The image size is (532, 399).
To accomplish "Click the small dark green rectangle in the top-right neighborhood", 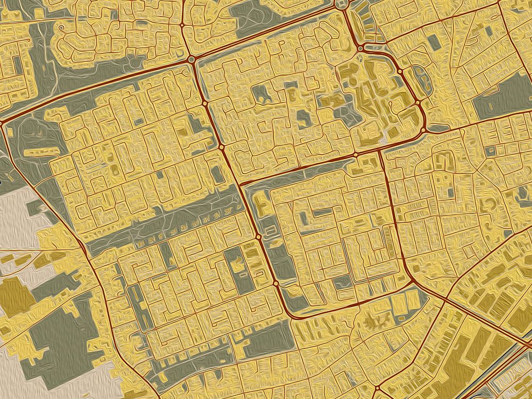I will [x=435, y=41].
